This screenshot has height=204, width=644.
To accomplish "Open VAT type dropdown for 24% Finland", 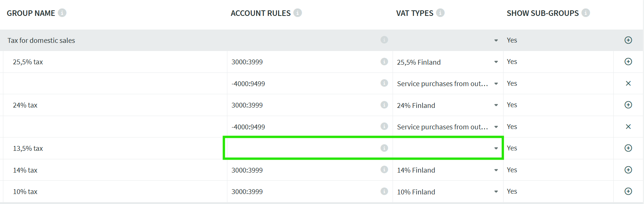I will (x=496, y=105).
